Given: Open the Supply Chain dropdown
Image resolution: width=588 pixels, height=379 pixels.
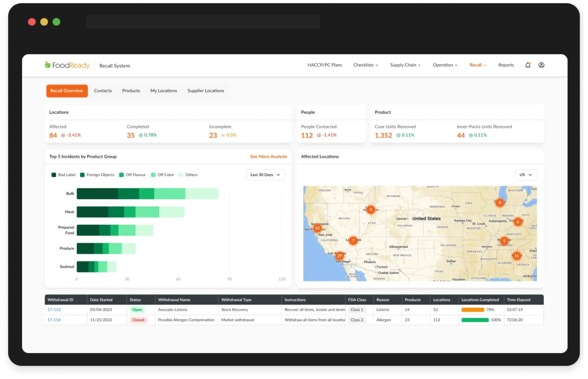Looking at the screenshot, I should [x=405, y=65].
